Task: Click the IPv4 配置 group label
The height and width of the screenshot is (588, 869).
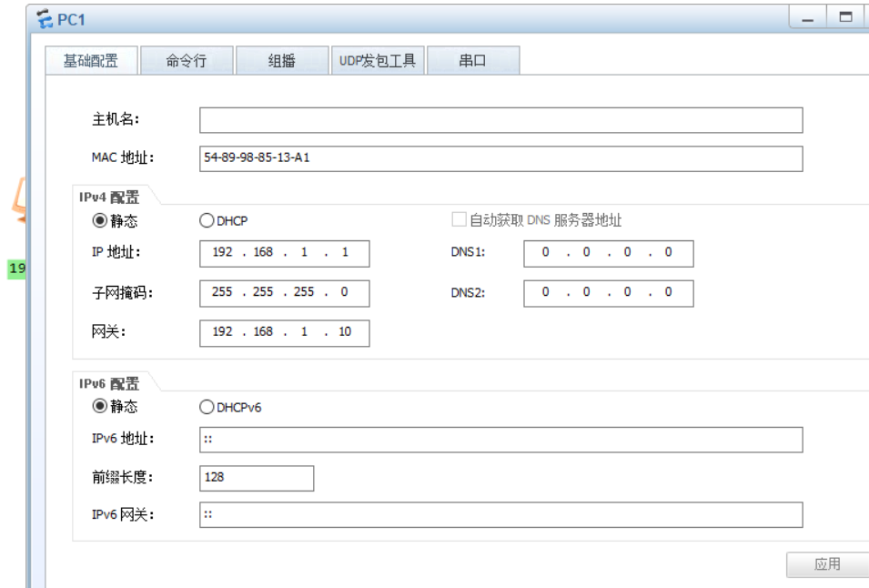Action: [x=109, y=198]
